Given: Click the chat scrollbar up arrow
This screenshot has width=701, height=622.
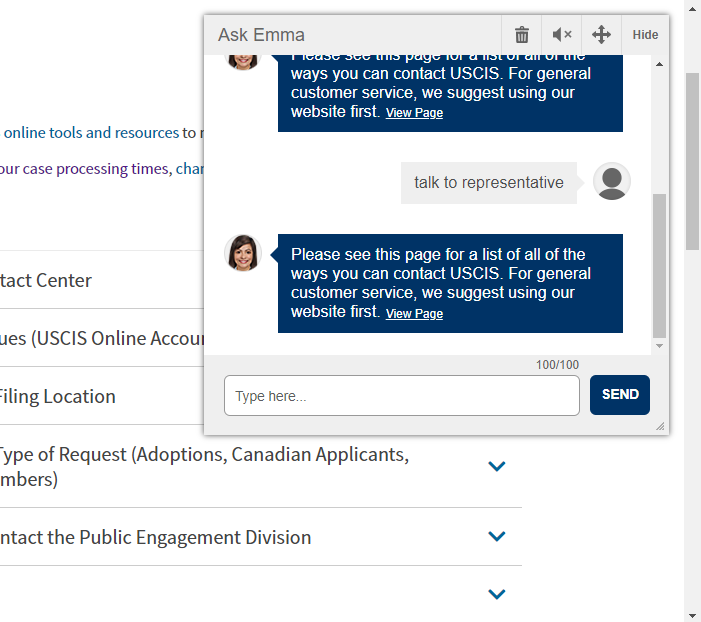Looking at the screenshot, I should [659, 65].
